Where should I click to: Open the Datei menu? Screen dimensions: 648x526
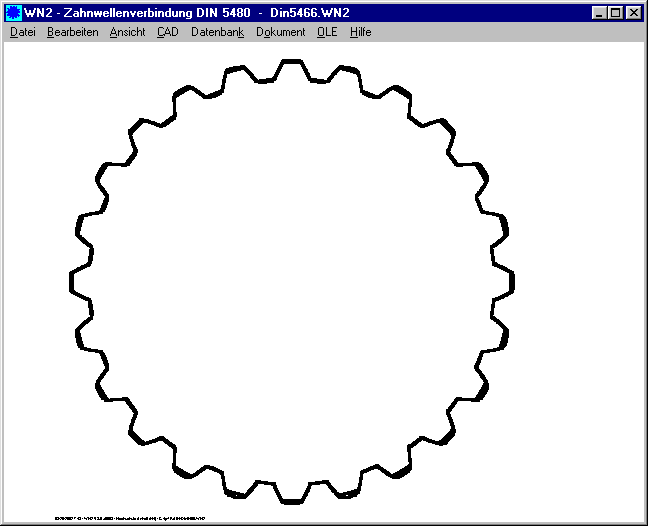[x=22, y=32]
